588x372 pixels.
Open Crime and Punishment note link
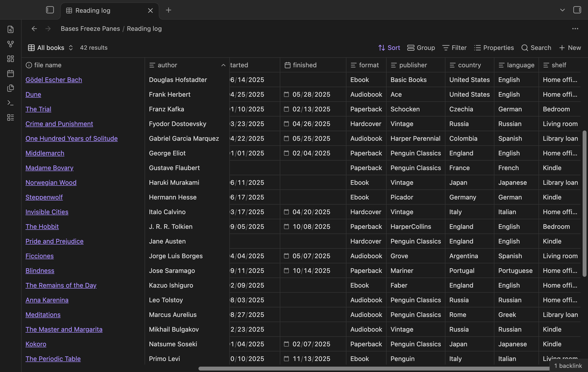[59, 124]
